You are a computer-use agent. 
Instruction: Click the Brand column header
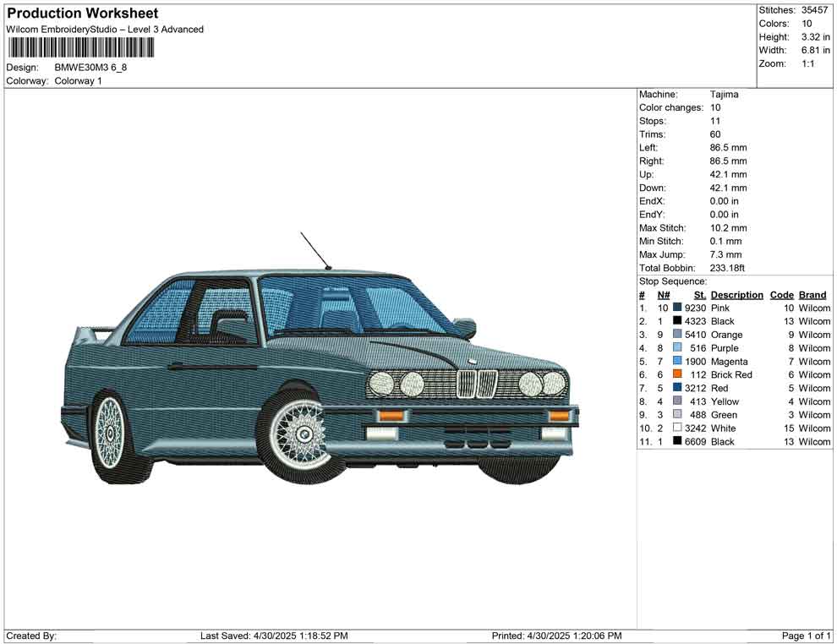tap(812, 295)
